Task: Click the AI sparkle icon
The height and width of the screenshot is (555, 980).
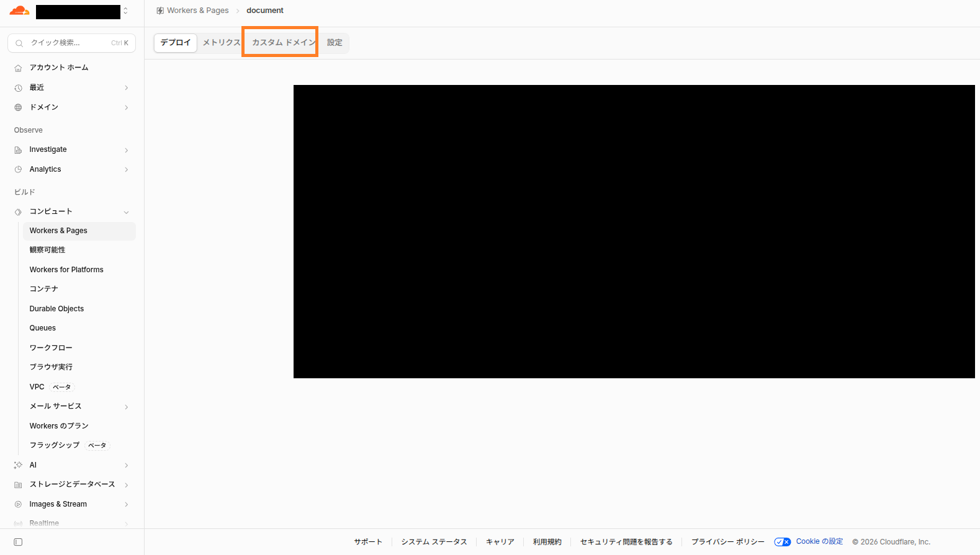Action: tap(18, 465)
